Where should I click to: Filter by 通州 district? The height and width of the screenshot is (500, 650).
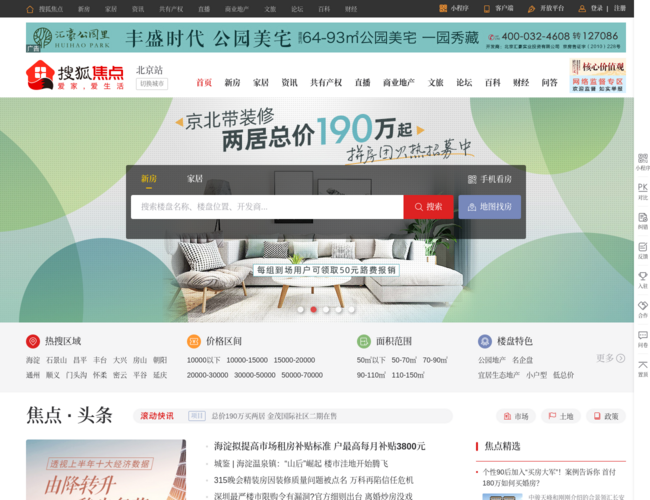click(x=33, y=375)
